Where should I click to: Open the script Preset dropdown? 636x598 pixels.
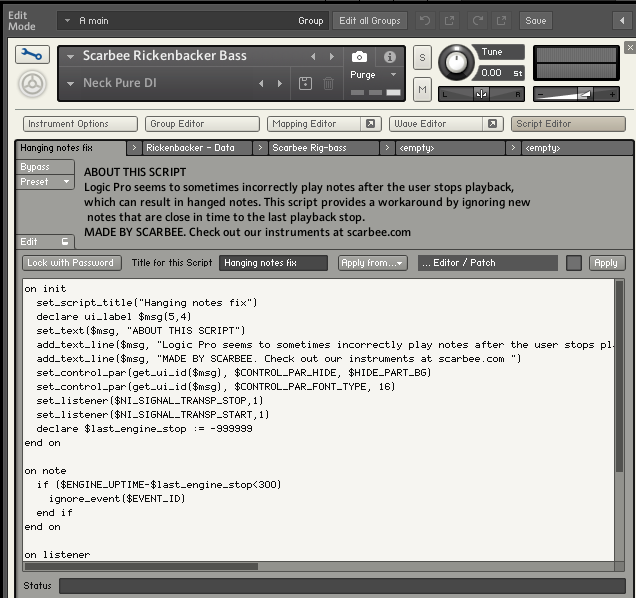click(46, 182)
